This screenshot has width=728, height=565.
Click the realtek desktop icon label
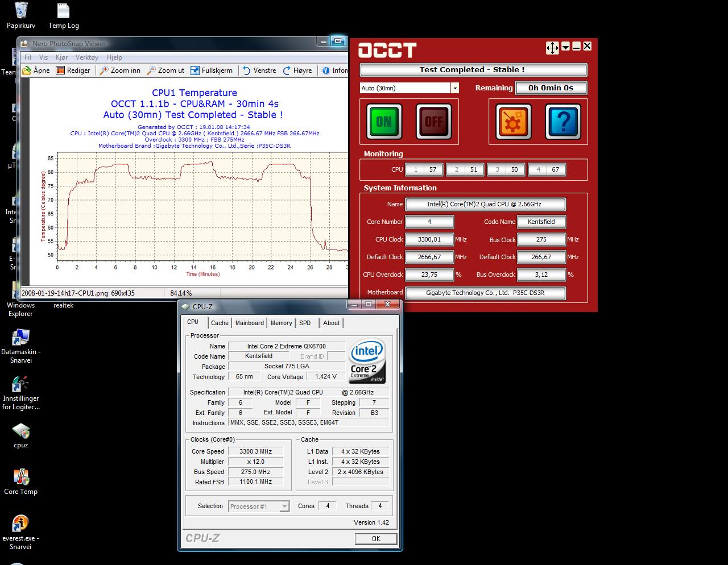(x=64, y=305)
